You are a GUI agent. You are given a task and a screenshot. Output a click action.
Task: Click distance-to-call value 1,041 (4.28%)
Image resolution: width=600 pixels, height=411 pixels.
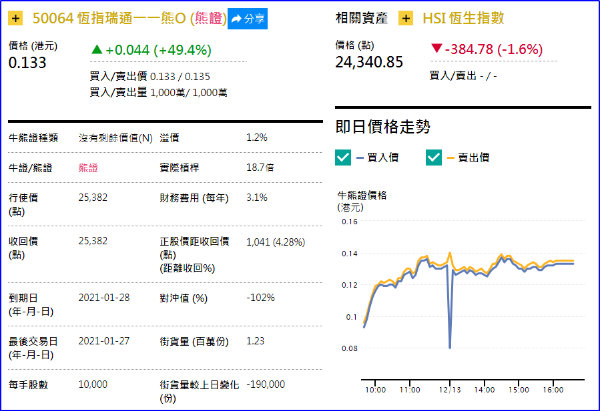[276, 242]
